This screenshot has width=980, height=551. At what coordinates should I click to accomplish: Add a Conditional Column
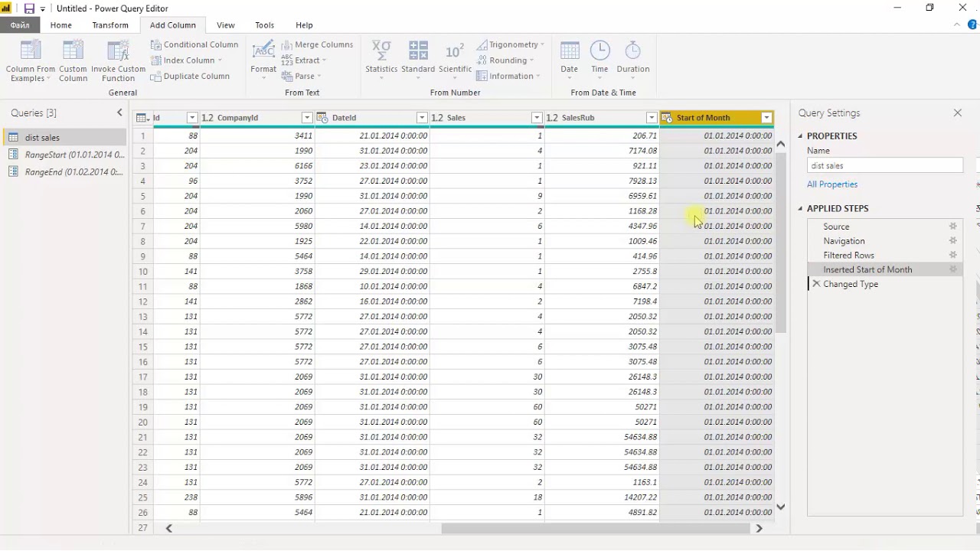[194, 44]
